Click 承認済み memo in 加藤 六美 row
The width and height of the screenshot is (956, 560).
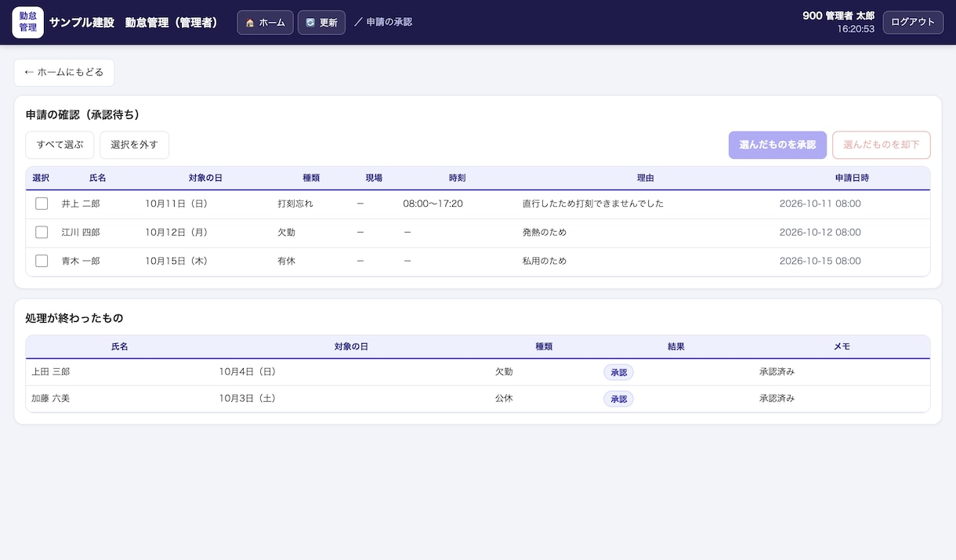click(x=777, y=399)
